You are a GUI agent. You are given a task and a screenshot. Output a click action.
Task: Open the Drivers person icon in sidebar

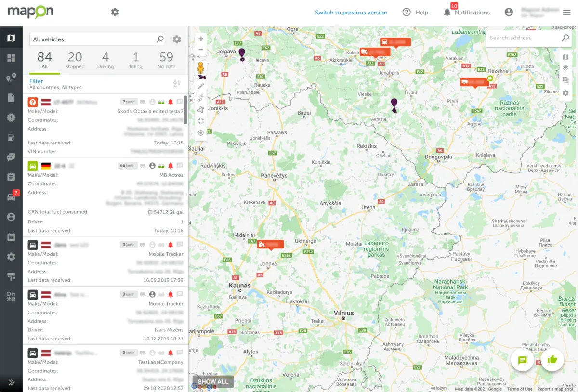tap(11, 217)
